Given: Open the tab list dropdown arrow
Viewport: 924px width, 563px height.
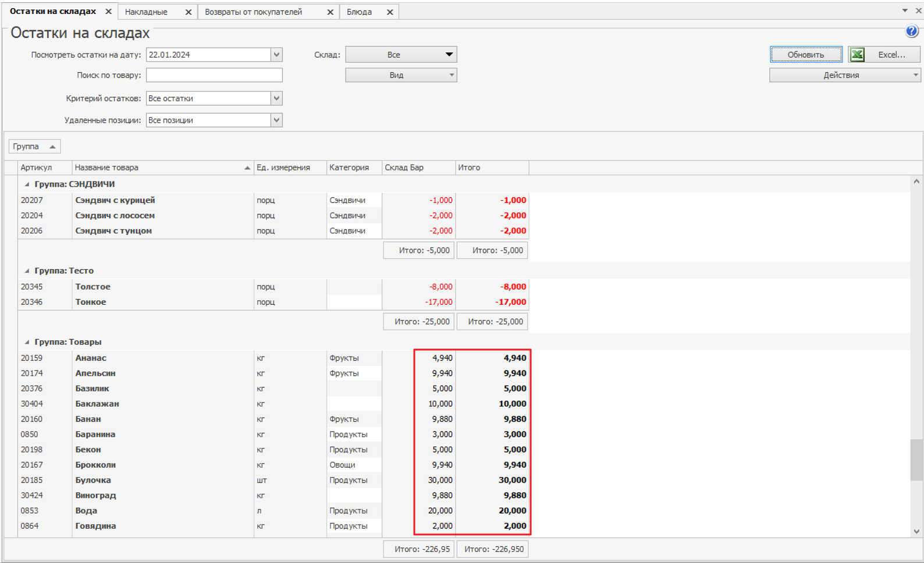Looking at the screenshot, I should pyautogui.click(x=905, y=10).
